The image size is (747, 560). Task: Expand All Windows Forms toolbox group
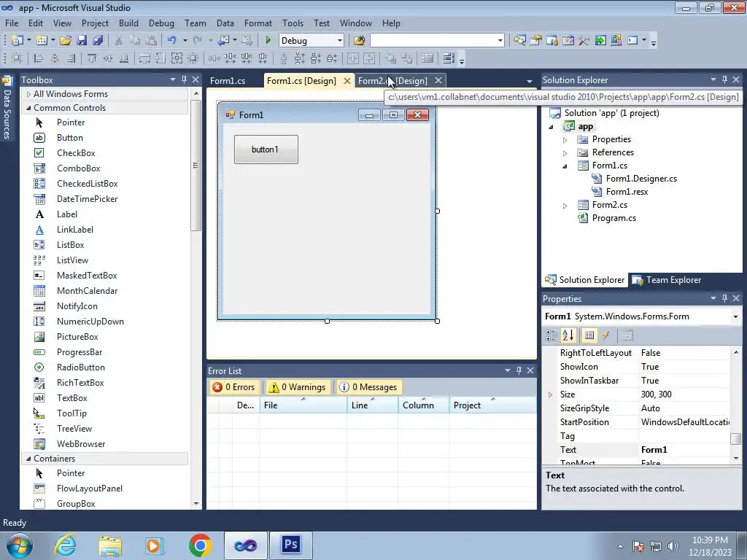(x=28, y=94)
